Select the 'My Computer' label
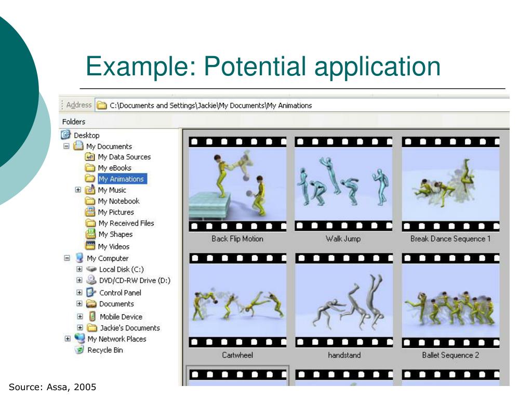This screenshot has width=532, height=399. 108,259
